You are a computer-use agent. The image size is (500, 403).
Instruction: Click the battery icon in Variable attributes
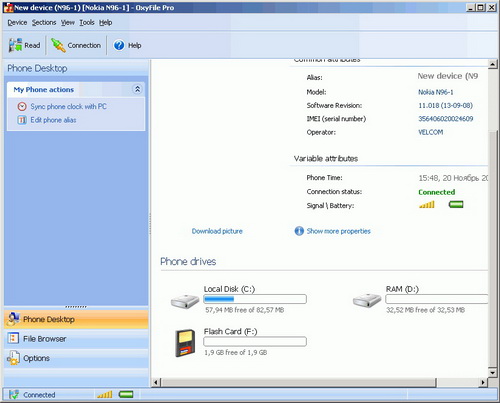pos(456,204)
